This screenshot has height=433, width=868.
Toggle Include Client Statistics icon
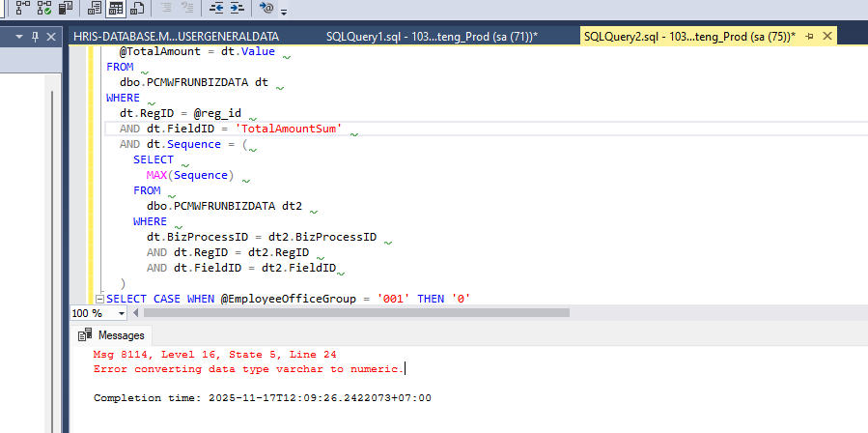tap(64, 9)
